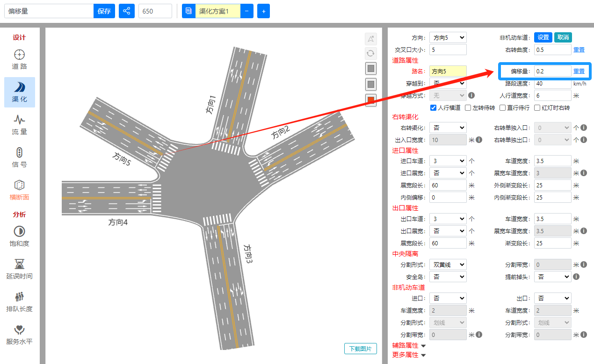The height and width of the screenshot is (364, 594).
Task: Click the 保存 save button
Action: pos(104,11)
